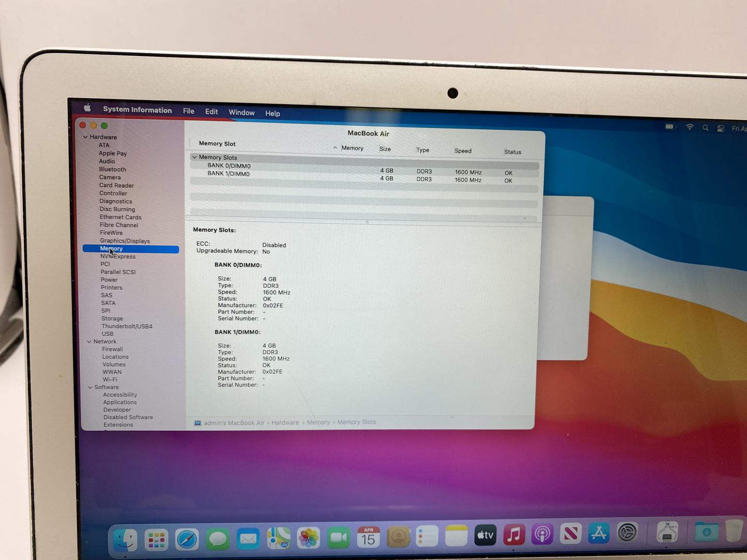Image resolution: width=747 pixels, height=560 pixels.
Task: Open Photos app in dock
Action: [x=309, y=538]
